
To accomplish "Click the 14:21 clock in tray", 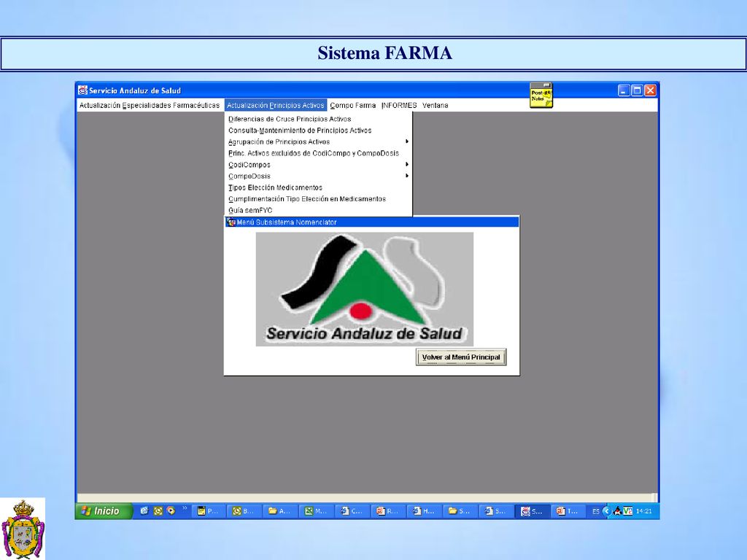I will pyautogui.click(x=643, y=511).
